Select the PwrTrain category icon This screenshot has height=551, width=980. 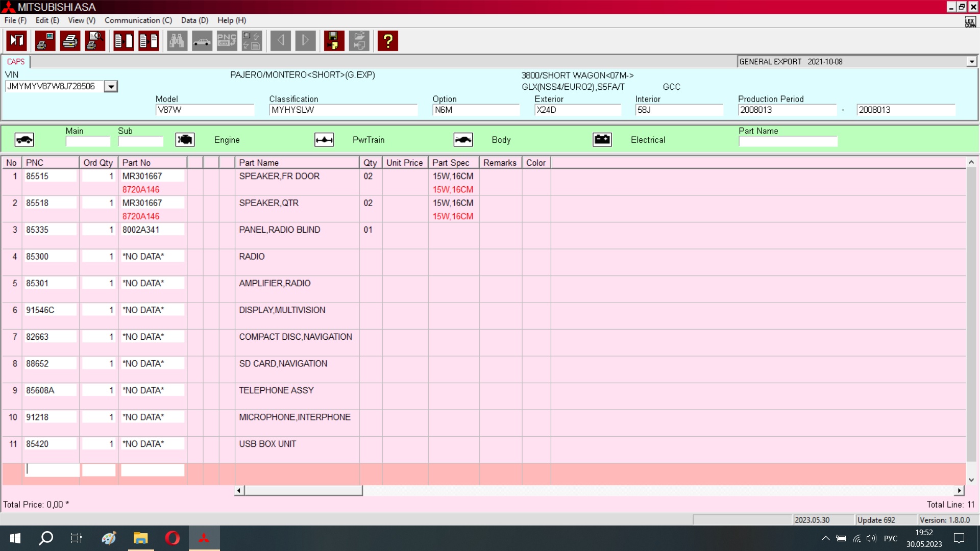(324, 140)
